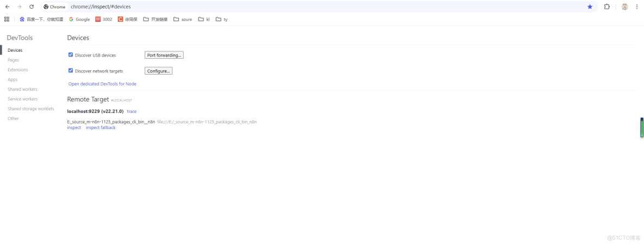This screenshot has height=244, width=644.
Task: Open the Chrome profile avatar
Action: 625,7
